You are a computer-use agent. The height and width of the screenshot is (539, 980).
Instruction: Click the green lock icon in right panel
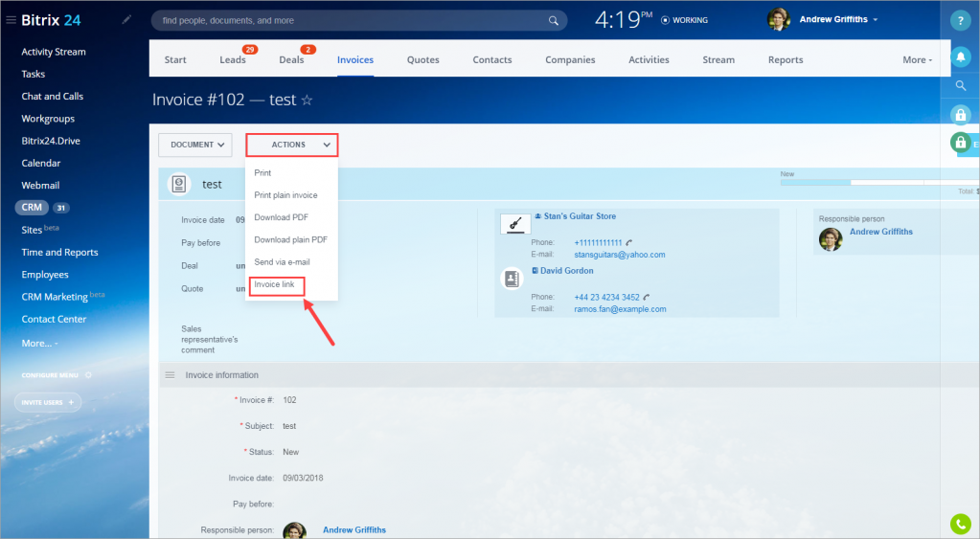(x=960, y=143)
